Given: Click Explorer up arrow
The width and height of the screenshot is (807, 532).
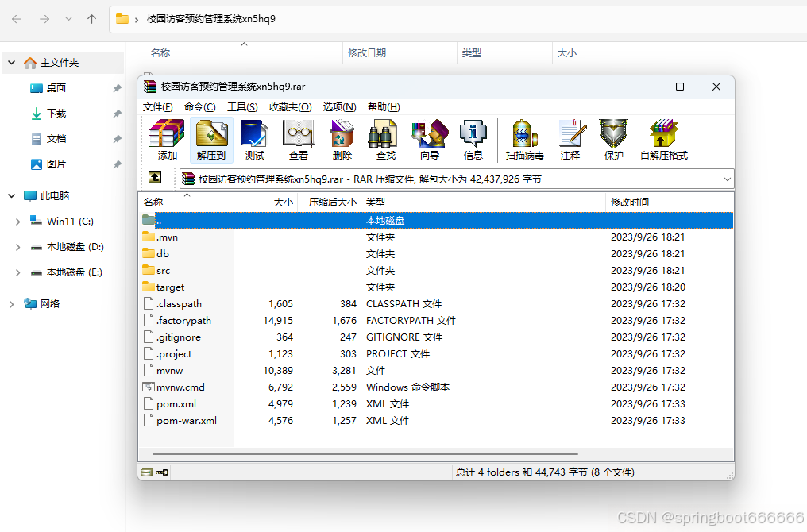Looking at the screenshot, I should pos(91,19).
